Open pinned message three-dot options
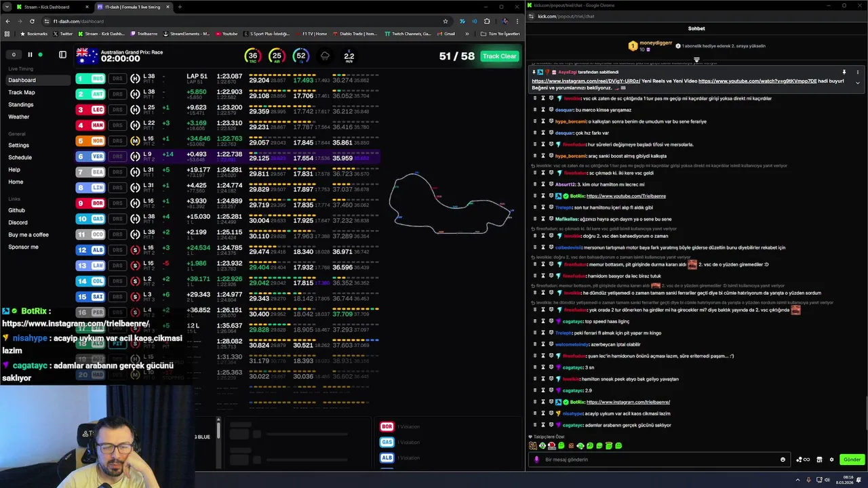Screen dimensions: 868x488 click(858, 72)
